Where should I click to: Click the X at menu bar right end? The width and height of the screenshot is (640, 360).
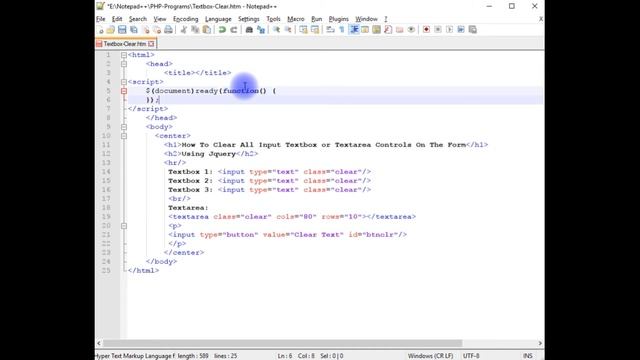point(541,19)
